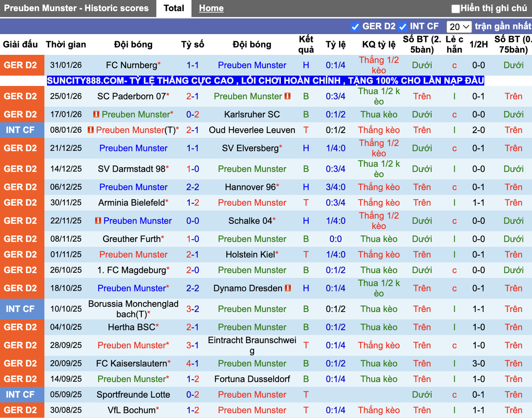Click the 2-1 score against SC Paderborn 07

coord(193,96)
